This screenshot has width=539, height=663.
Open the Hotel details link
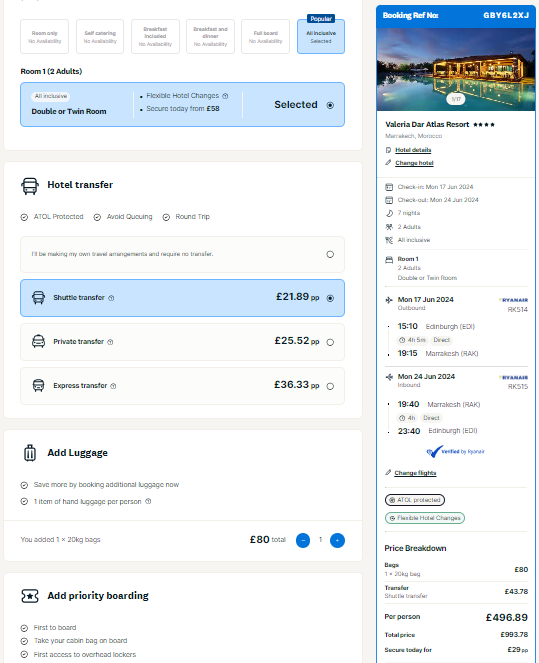(x=413, y=150)
